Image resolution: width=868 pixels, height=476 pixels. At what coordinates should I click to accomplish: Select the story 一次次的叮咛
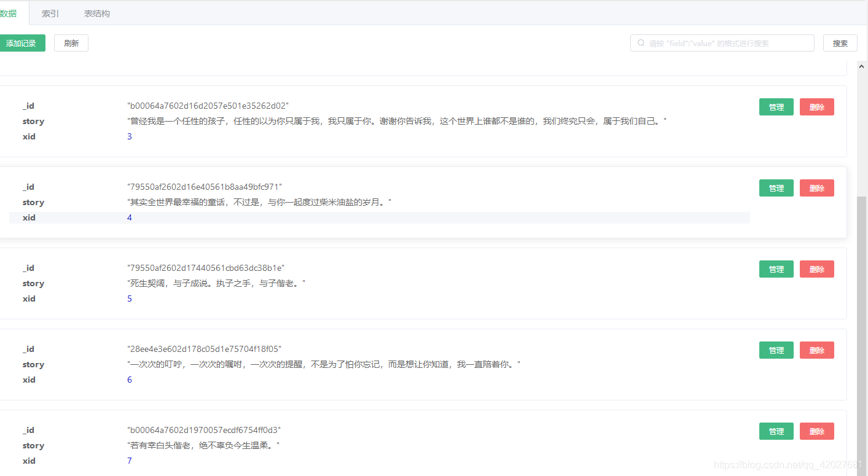323,364
